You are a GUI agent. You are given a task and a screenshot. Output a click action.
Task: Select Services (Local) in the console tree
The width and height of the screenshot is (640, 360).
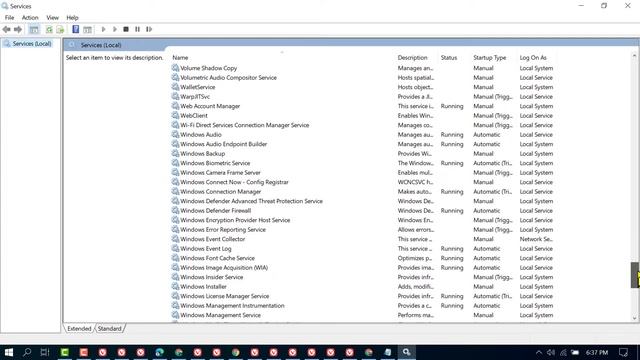pyautogui.click(x=31, y=44)
